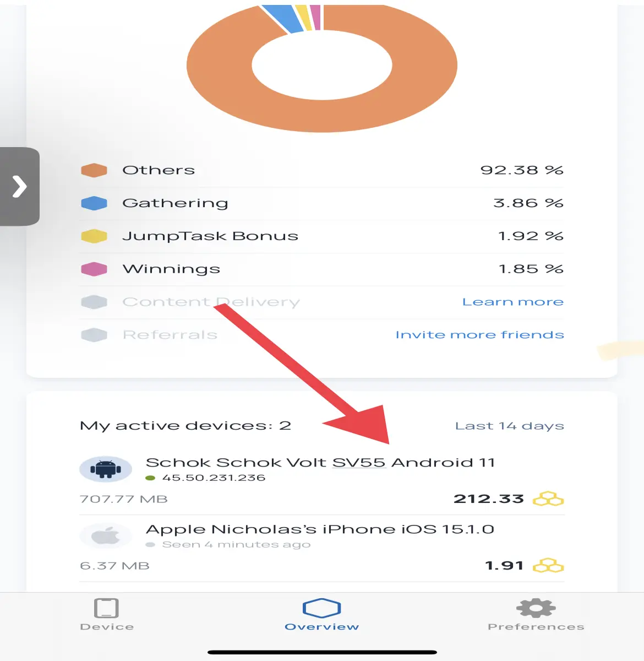This screenshot has width=644, height=661.
Task: Open Preferences gear icon
Action: point(536,608)
